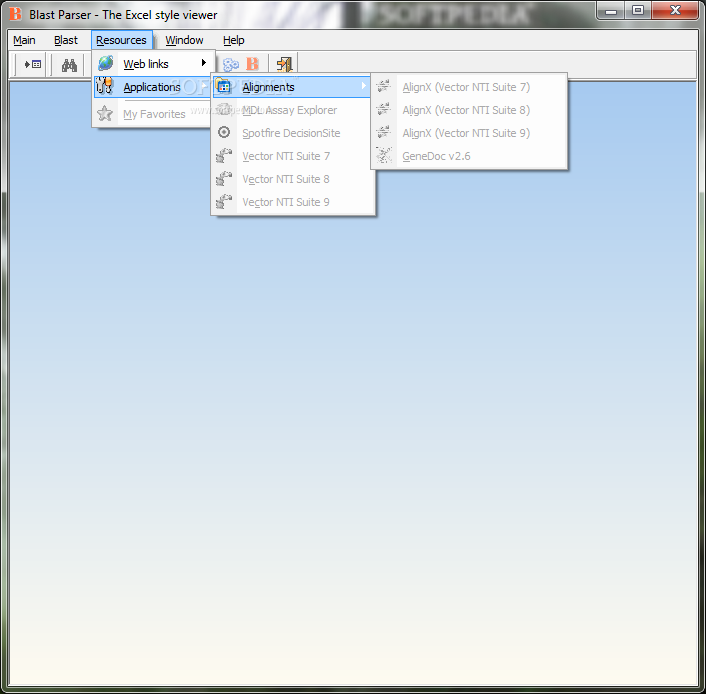Click the icon beside Vector NTI Suite 7
Screen dimensions: 706x694
click(224, 155)
